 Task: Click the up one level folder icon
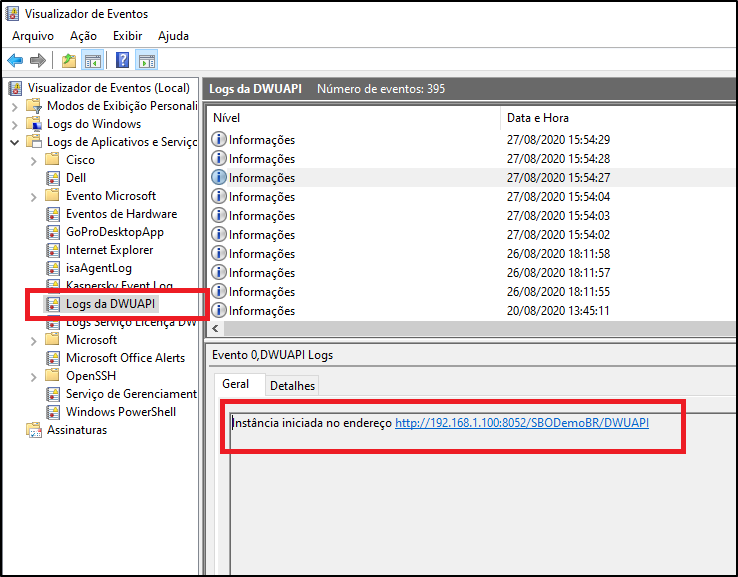point(68,61)
